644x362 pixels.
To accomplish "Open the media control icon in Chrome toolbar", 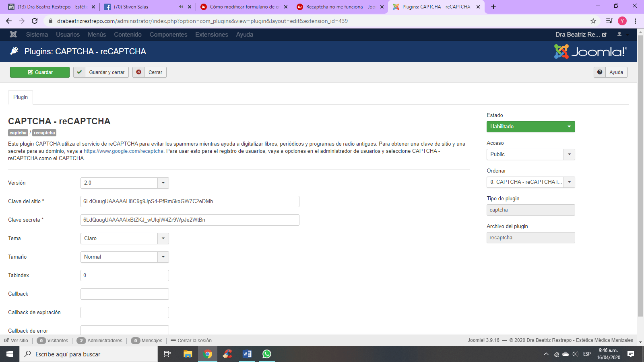I will pyautogui.click(x=609, y=21).
